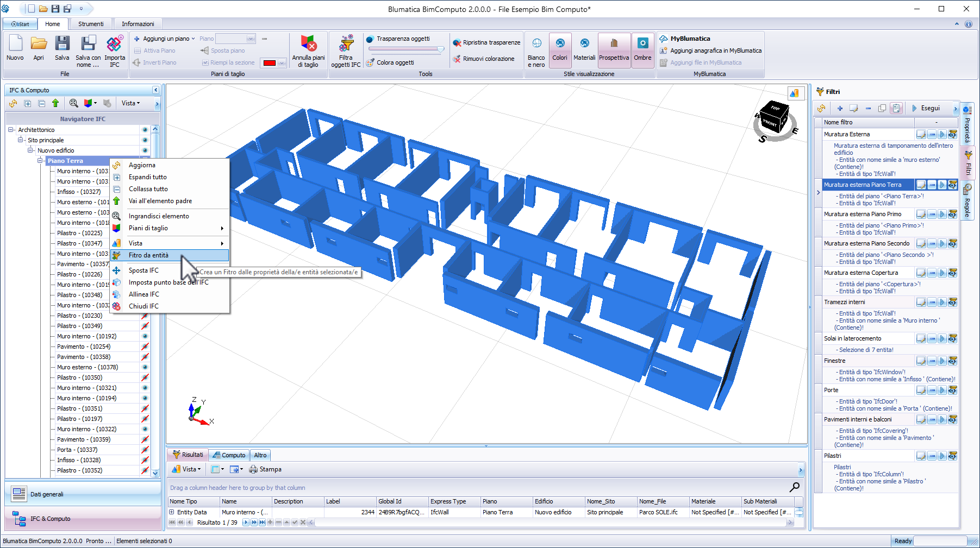Click the zoom element magnifier icon

click(x=73, y=103)
